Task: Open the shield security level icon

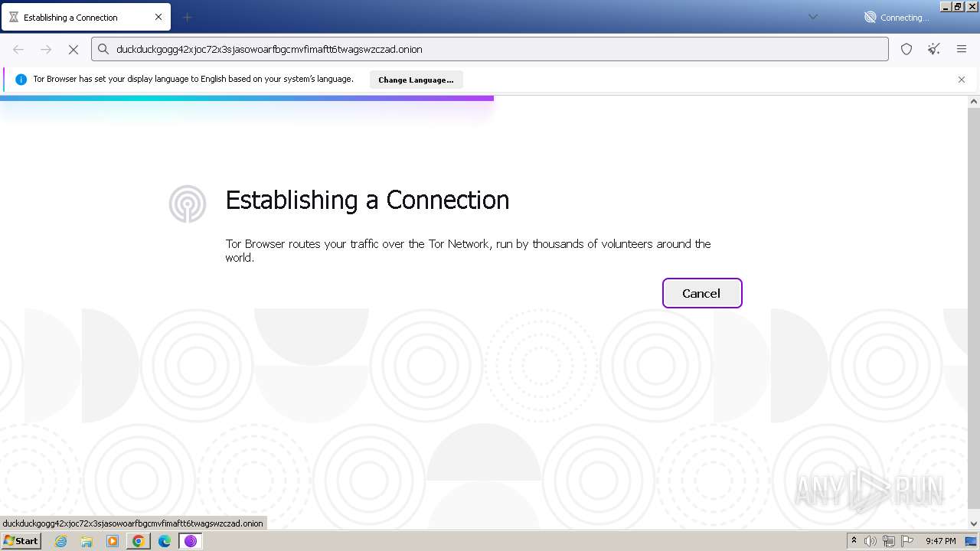Action: pos(906,49)
